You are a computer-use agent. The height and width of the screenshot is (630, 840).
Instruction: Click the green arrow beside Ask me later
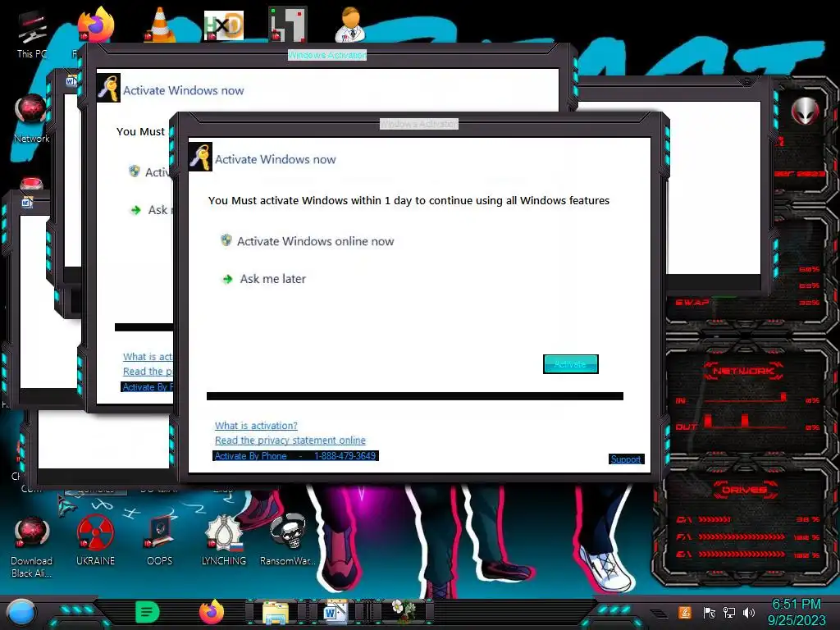(x=228, y=279)
